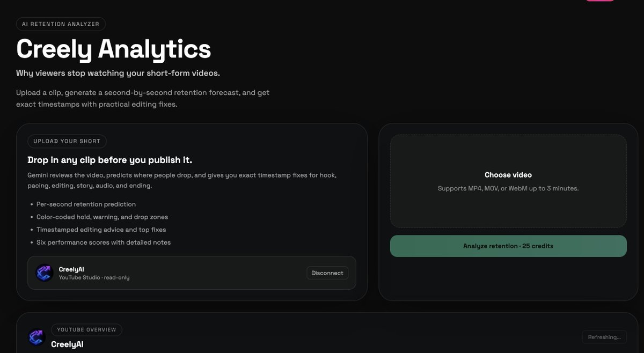Select 'Per-second retention prediction' bullet
The width and height of the screenshot is (644, 353).
[x=86, y=204]
